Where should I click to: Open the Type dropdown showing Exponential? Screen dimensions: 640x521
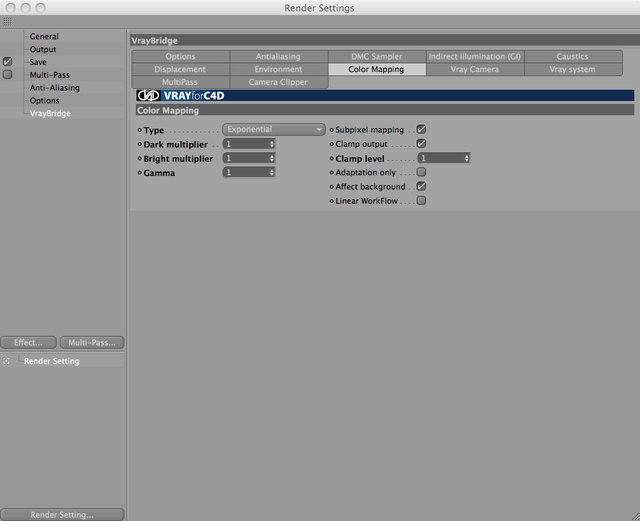pyautogui.click(x=274, y=129)
